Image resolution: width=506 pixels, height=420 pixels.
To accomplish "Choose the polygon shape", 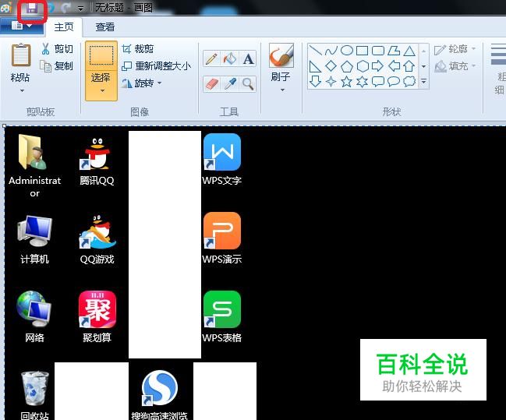I will pyautogui.click(x=394, y=51).
